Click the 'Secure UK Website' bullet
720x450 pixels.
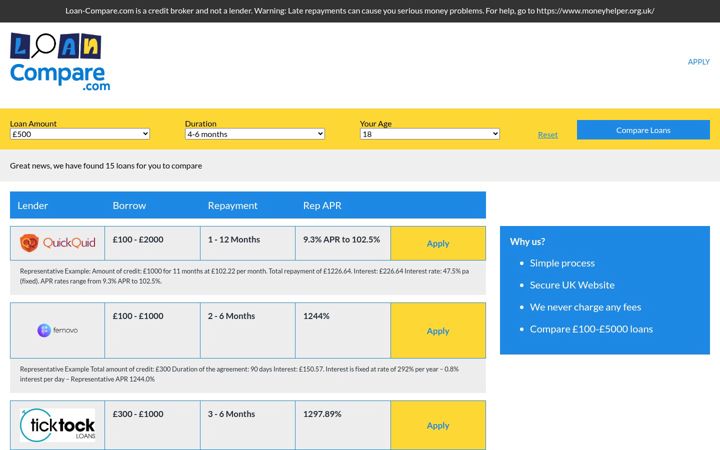(x=572, y=285)
